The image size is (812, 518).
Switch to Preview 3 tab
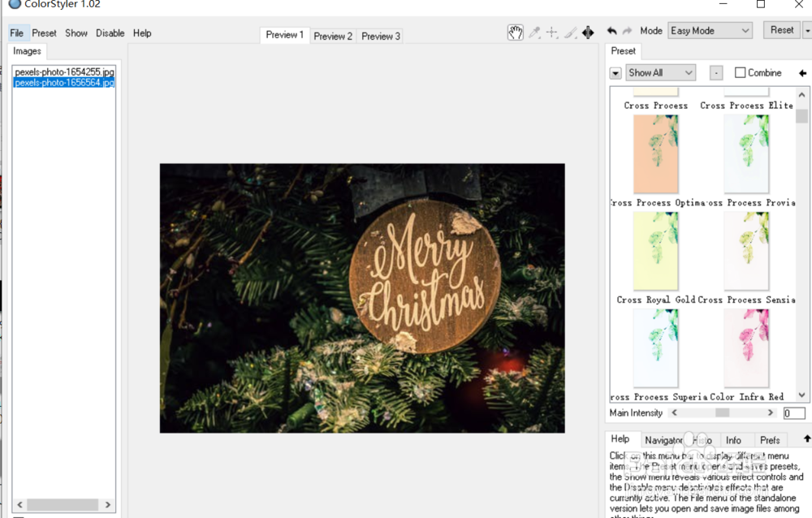coord(381,37)
